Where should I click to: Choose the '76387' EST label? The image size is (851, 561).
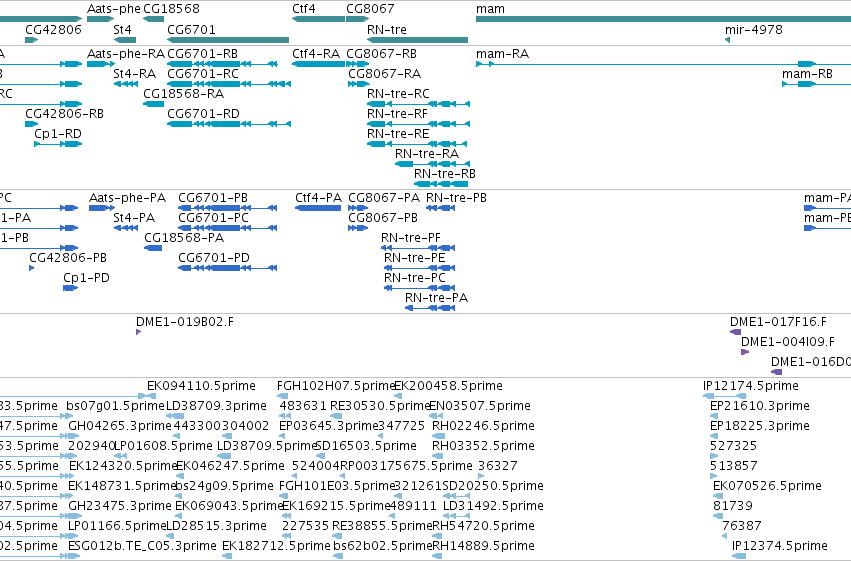[741, 526]
